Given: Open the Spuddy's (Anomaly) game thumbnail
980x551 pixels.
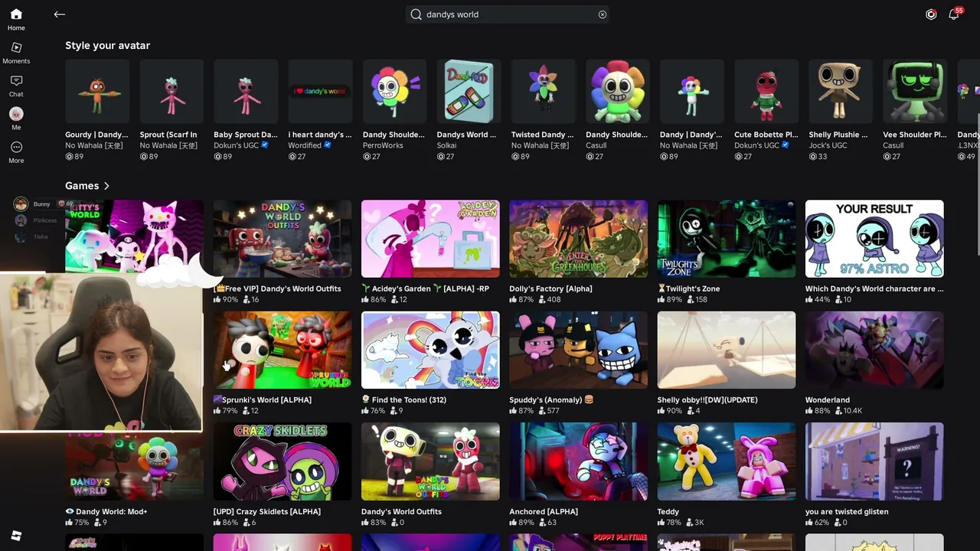Looking at the screenshot, I should [x=578, y=350].
